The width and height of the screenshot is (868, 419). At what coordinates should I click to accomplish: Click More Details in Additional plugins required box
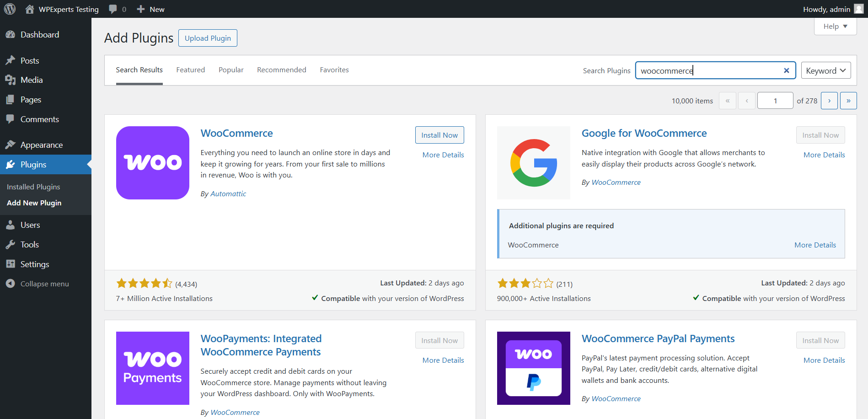pyautogui.click(x=815, y=245)
